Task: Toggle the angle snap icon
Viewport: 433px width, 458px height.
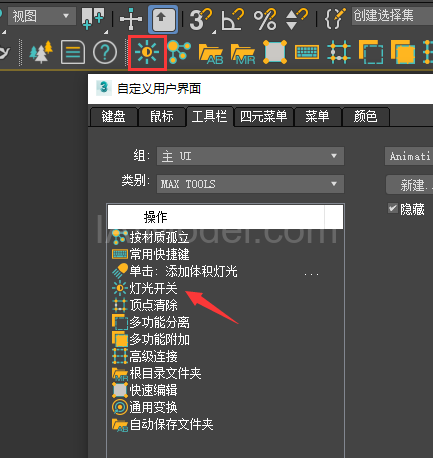Action: coord(233,19)
